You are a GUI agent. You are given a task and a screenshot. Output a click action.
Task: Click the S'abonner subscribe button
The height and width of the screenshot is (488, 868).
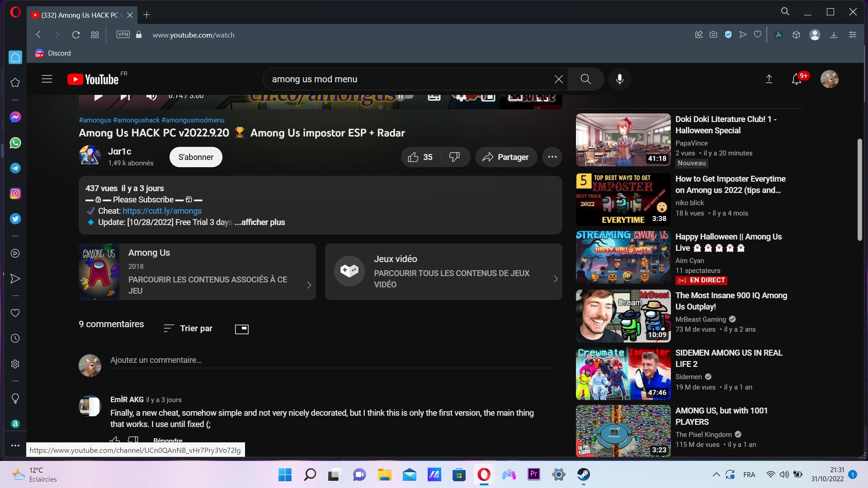click(x=196, y=157)
